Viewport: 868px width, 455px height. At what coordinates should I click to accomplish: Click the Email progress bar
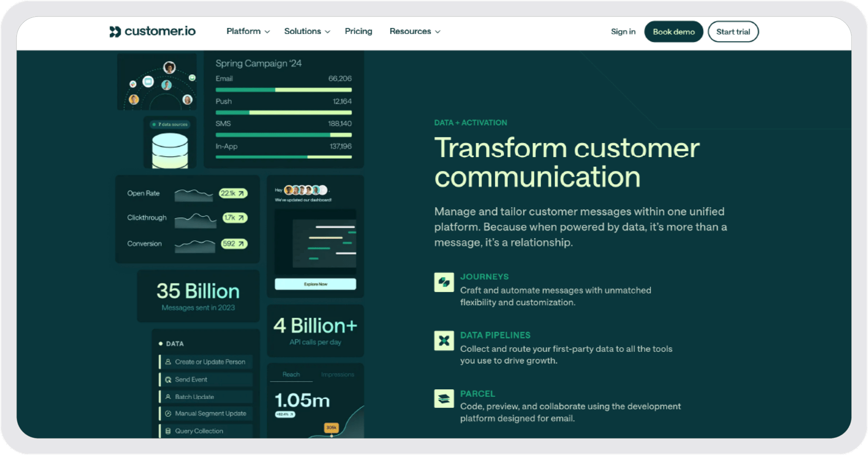284,90
